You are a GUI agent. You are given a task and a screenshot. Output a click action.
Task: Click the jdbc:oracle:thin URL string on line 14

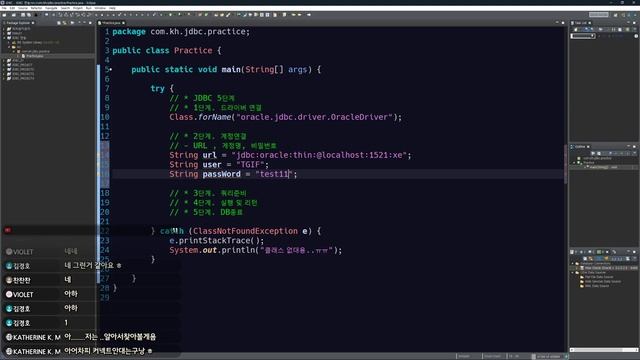pos(319,155)
